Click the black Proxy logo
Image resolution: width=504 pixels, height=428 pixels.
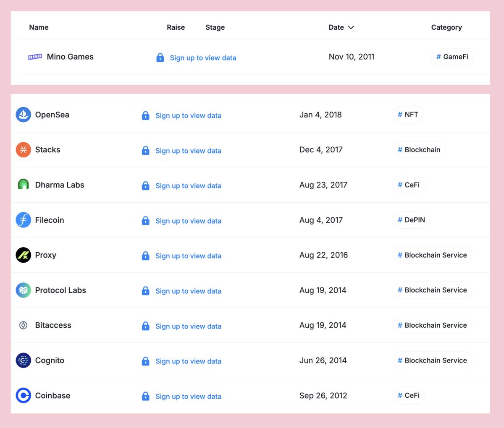pos(23,255)
